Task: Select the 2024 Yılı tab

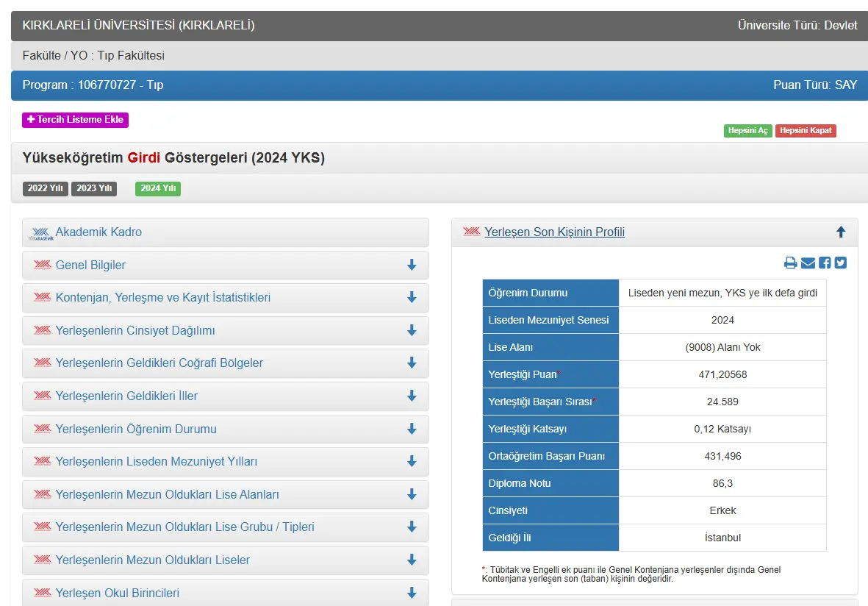Action: 158,188
